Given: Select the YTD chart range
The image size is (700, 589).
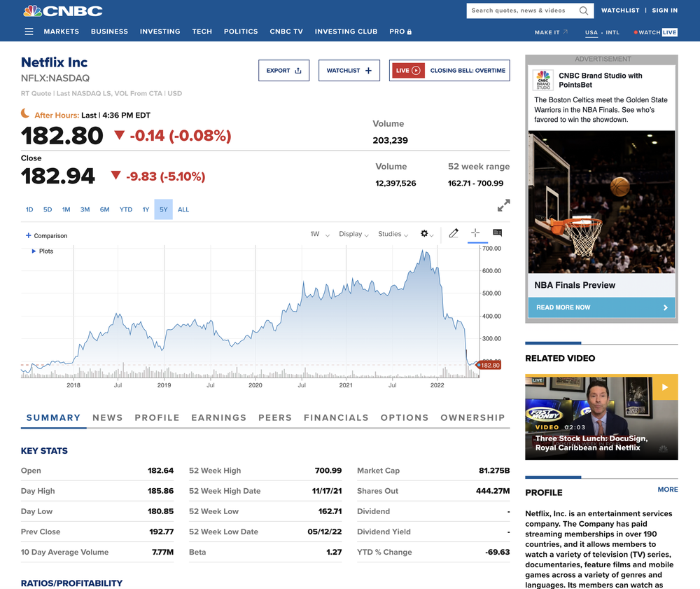Looking at the screenshot, I should pyautogui.click(x=126, y=209).
